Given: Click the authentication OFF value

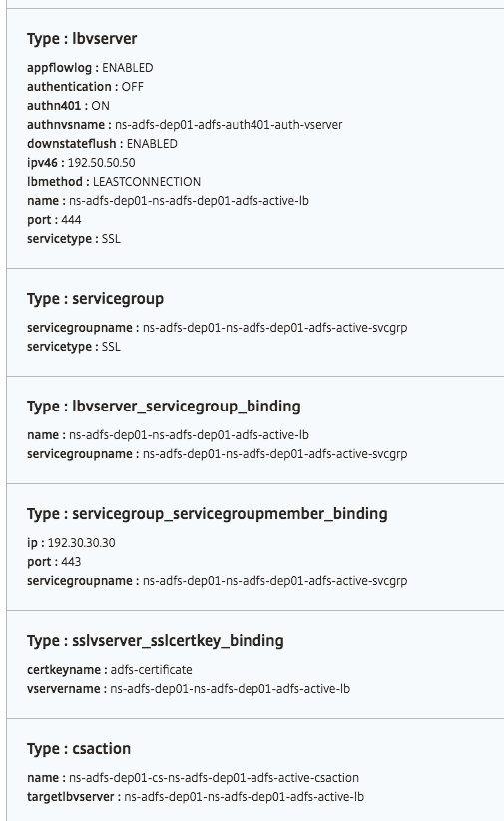Looking at the screenshot, I should pos(132,87).
